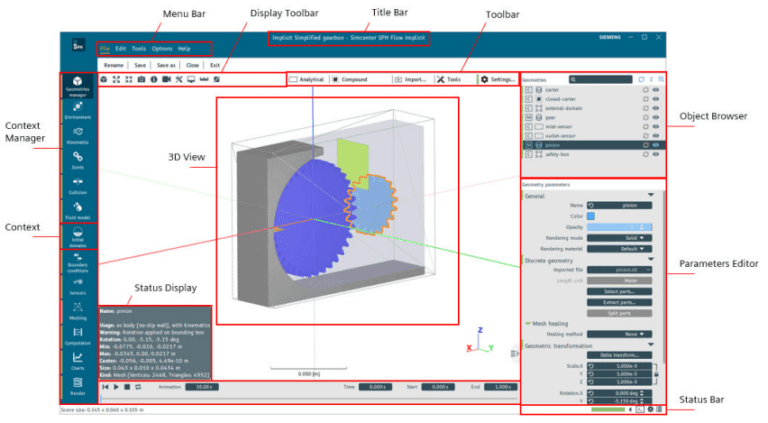Open the Options menu
Viewport: 768px width, 423px height.
tap(161, 48)
